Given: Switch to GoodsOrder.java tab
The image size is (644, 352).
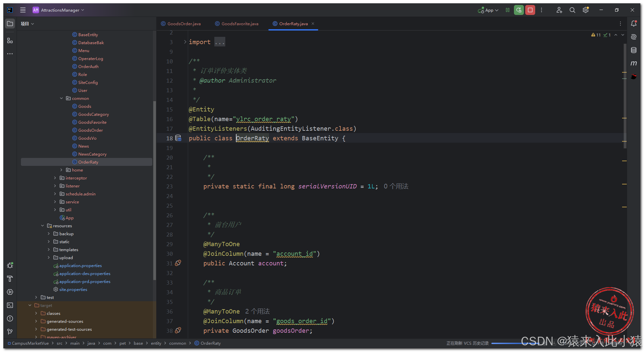Looking at the screenshot, I should (181, 24).
